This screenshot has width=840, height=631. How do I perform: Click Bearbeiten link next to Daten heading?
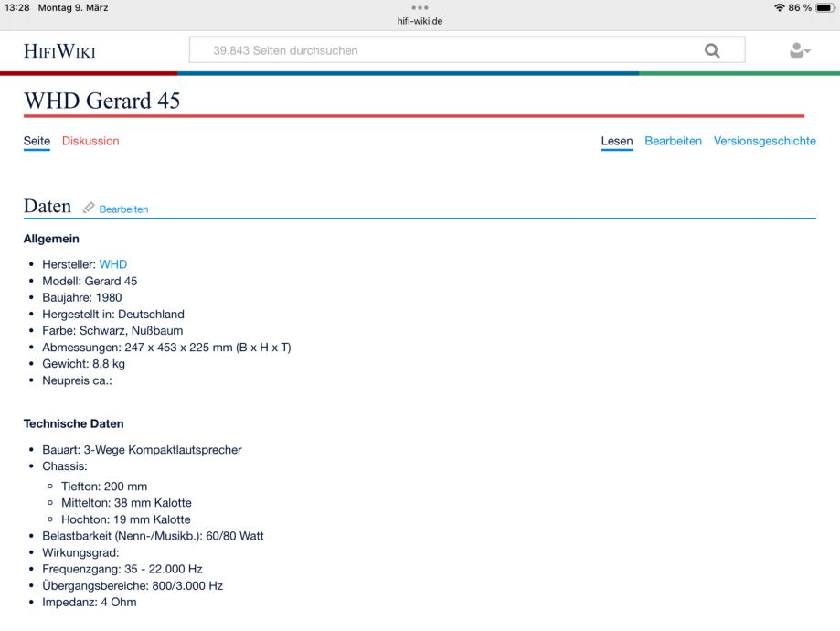(123, 209)
